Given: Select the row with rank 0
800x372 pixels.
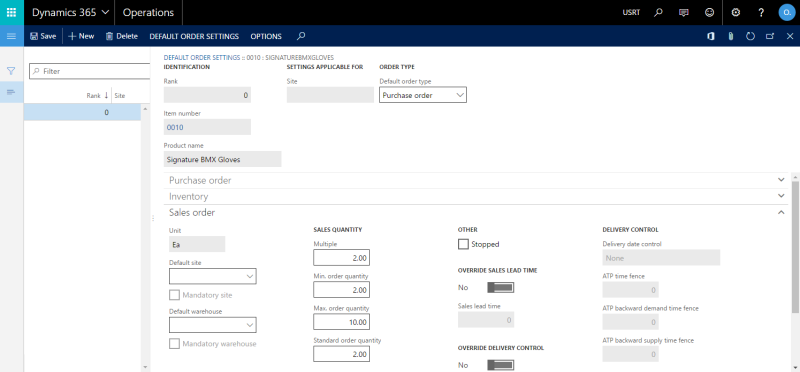Looking at the screenshot, I should click(x=82, y=112).
